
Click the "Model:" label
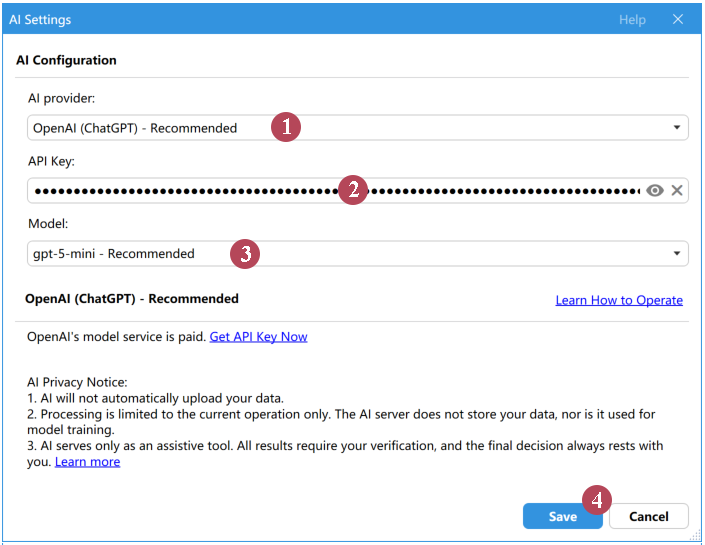[48, 223]
